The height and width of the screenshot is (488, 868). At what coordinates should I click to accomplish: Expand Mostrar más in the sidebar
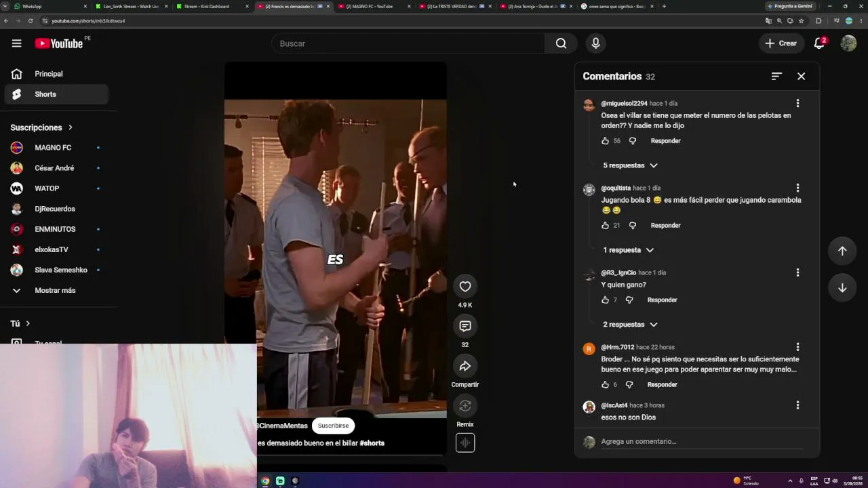pos(56,290)
